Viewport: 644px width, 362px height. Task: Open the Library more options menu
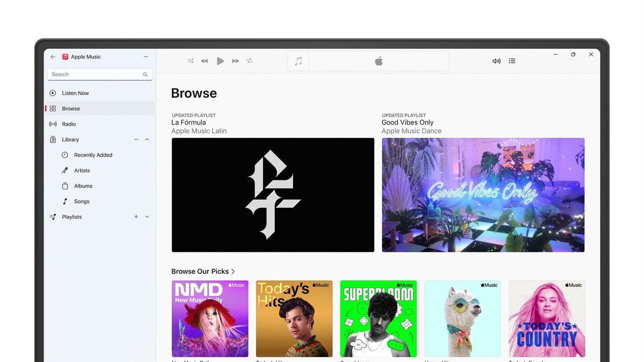coord(136,140)
